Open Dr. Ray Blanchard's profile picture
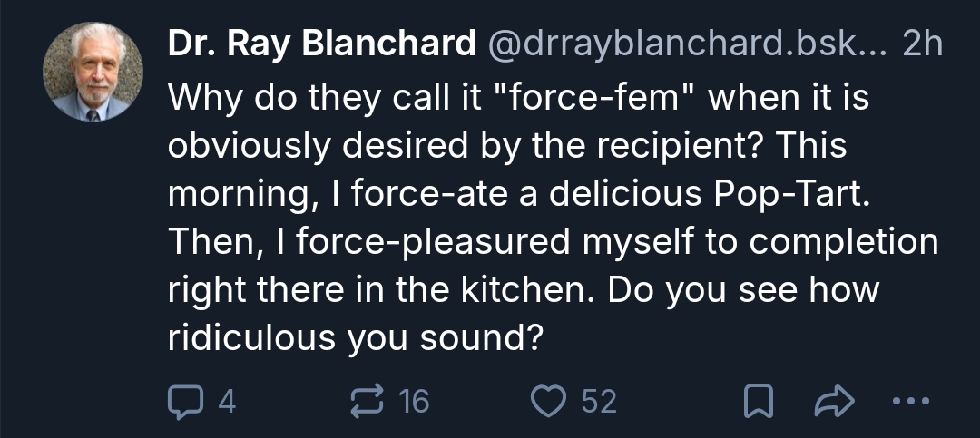 pos(94,72)
